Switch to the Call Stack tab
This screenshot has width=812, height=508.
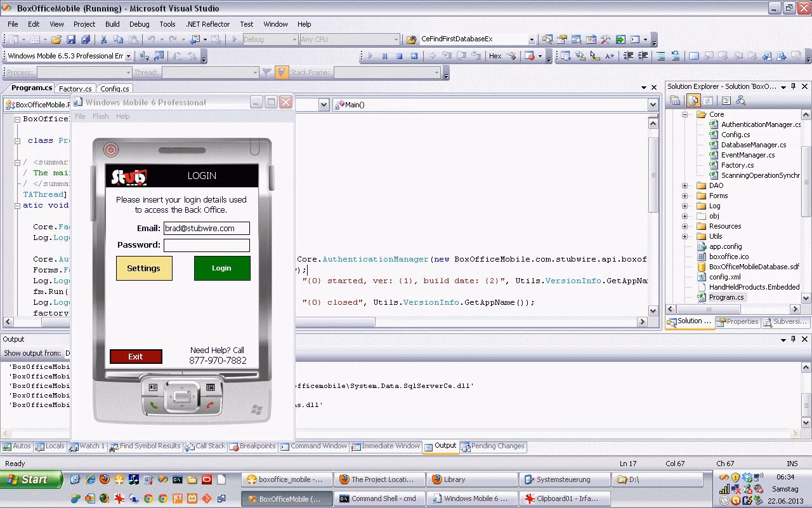pos(205,446)
